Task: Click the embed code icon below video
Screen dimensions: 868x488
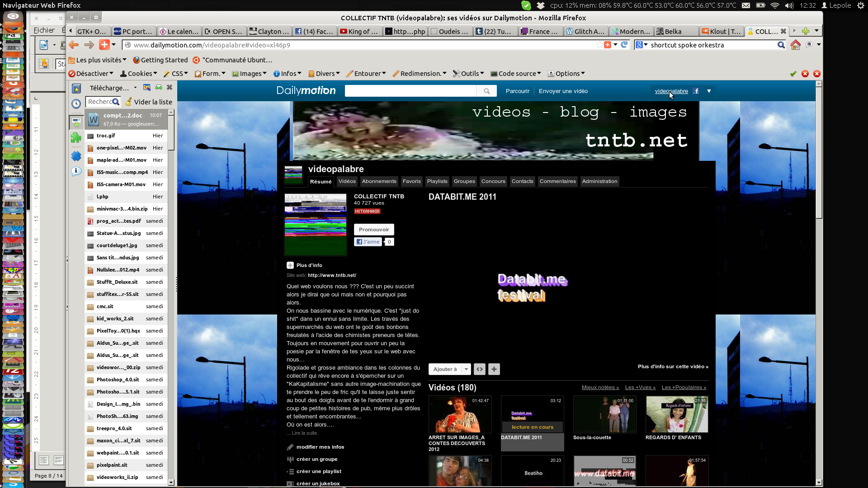Action: 480,369
